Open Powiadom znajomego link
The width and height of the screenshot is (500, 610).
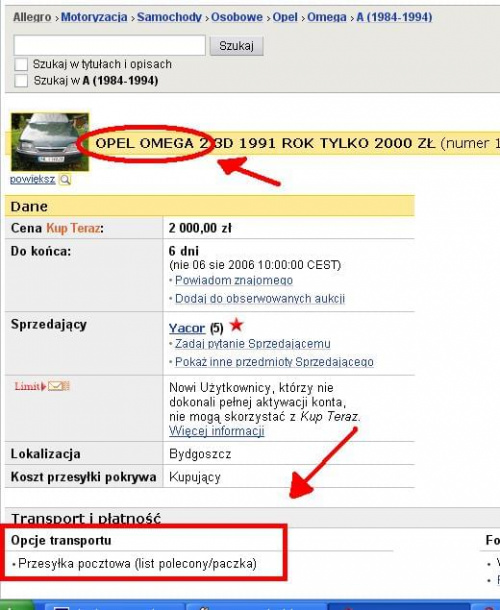234,280
